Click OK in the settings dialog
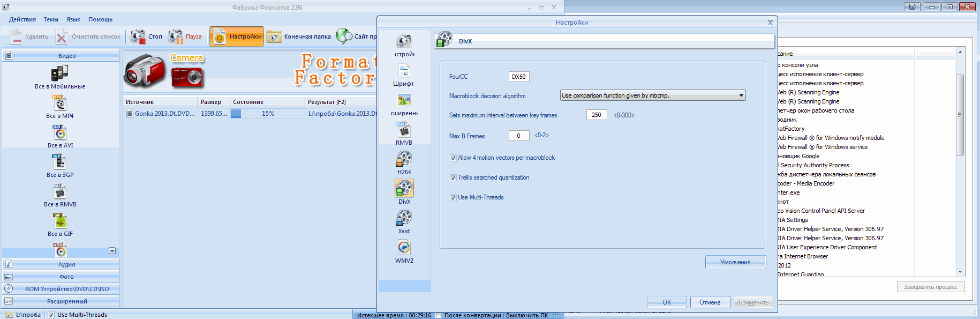The height and width of the screenshot is (319, 980). click(x=667, y=302)
